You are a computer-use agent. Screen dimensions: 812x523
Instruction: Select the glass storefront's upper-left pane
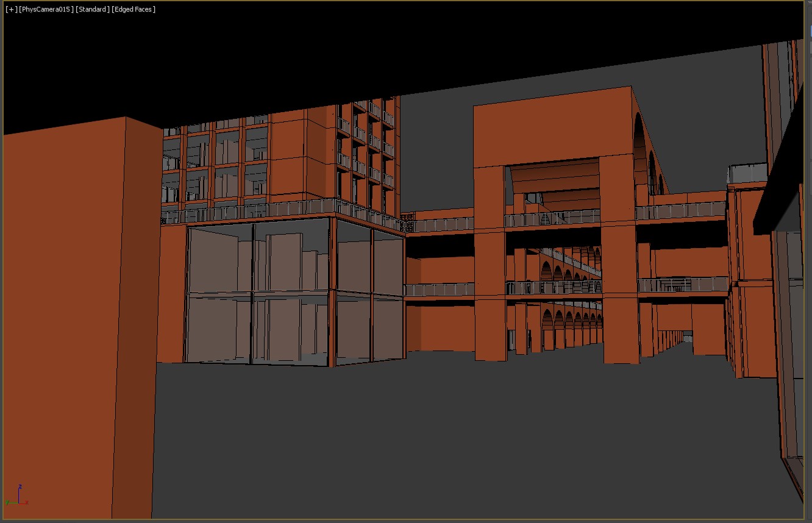tap(219, 257)
